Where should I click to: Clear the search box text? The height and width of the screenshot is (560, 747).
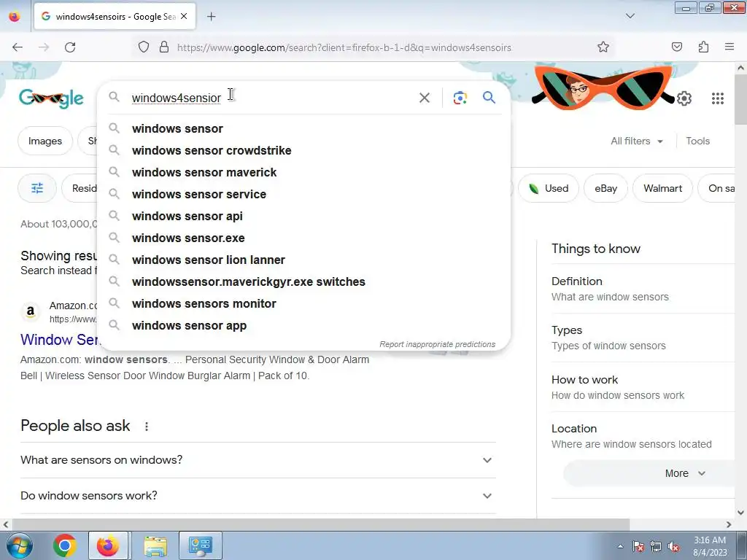tap(425, 98)
